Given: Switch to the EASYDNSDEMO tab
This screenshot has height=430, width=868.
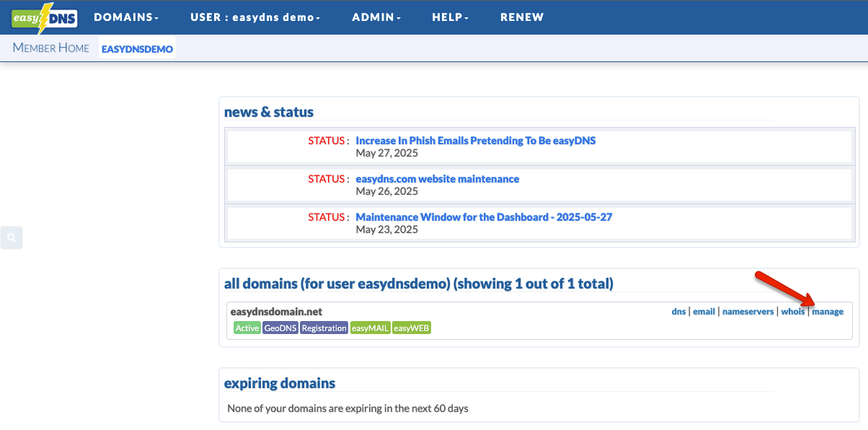Looking at the screenshot, I should 137,49.
